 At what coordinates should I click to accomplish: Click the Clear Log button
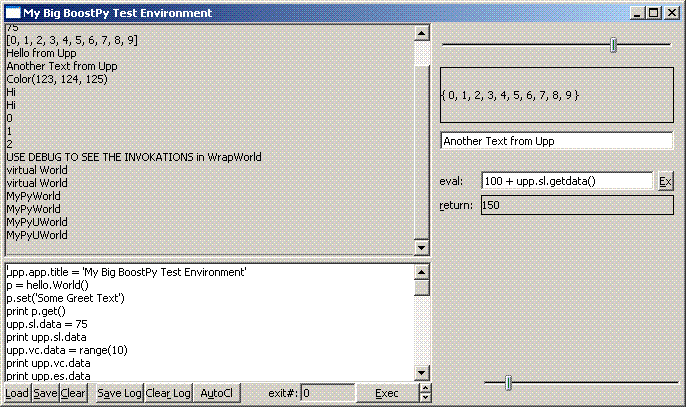168,393
